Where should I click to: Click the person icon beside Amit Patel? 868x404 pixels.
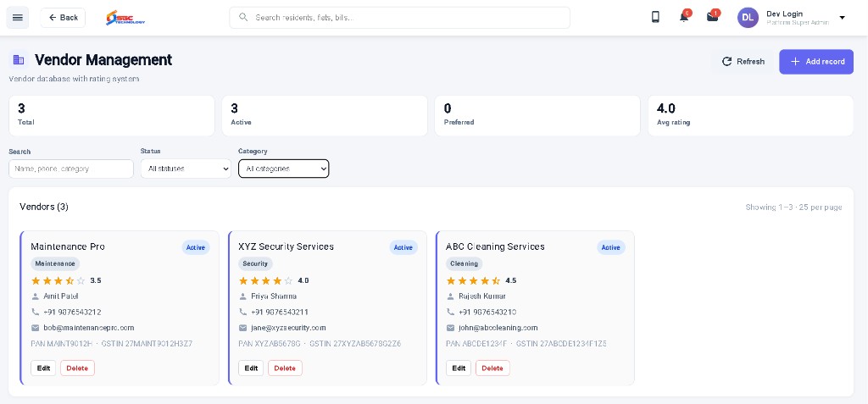(36, 296)
